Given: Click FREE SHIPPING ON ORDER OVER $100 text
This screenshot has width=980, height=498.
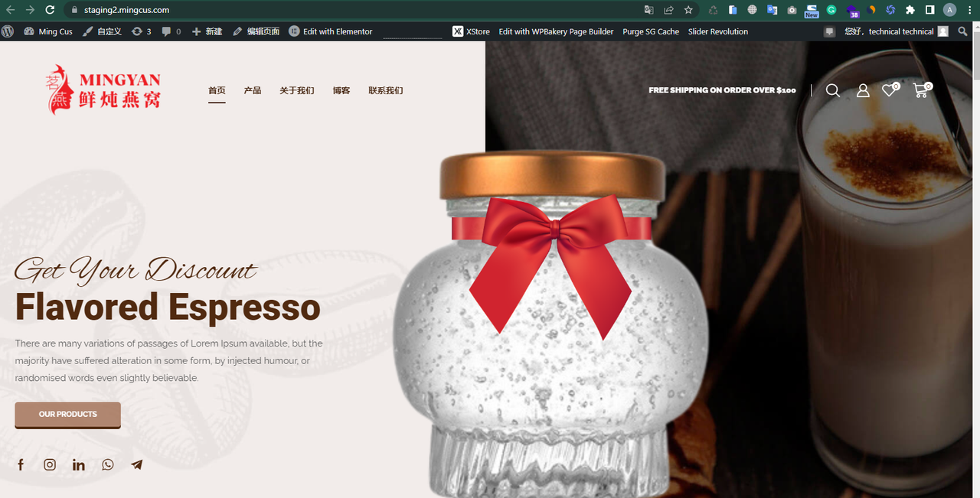Looking at the screenshot, I should (722, 90).
